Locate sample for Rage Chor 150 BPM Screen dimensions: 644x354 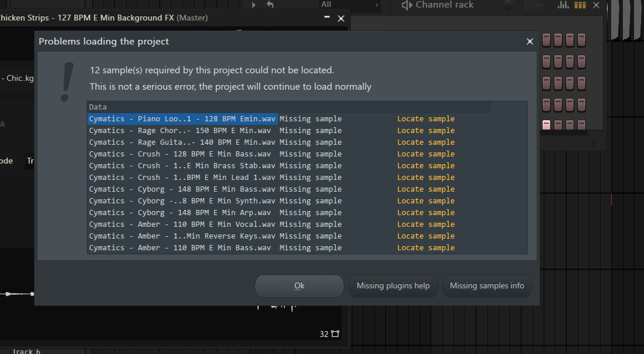(426, 131)
